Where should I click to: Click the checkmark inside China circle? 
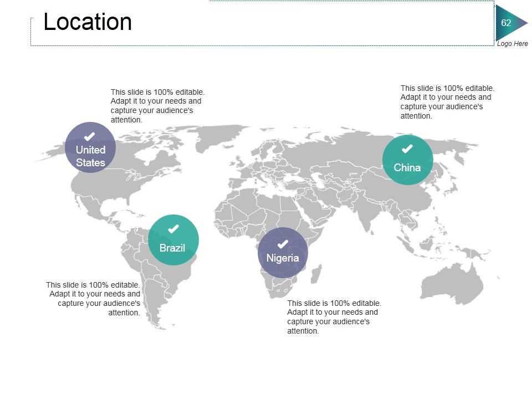tap(407, 149)
